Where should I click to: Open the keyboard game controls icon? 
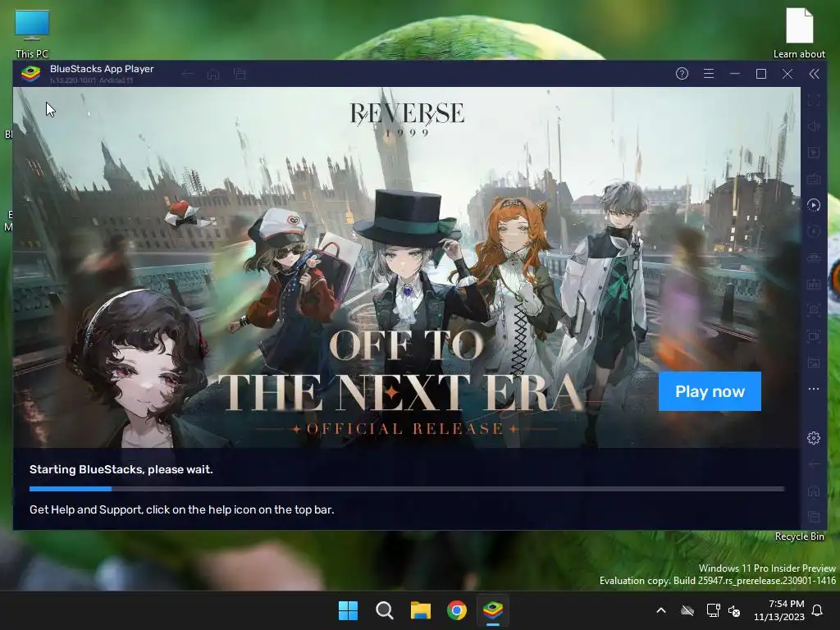click(x=813, y=179)
